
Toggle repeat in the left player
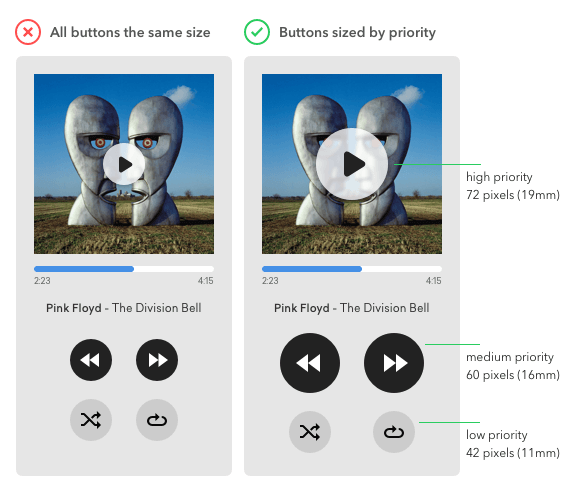pos(157,420)
